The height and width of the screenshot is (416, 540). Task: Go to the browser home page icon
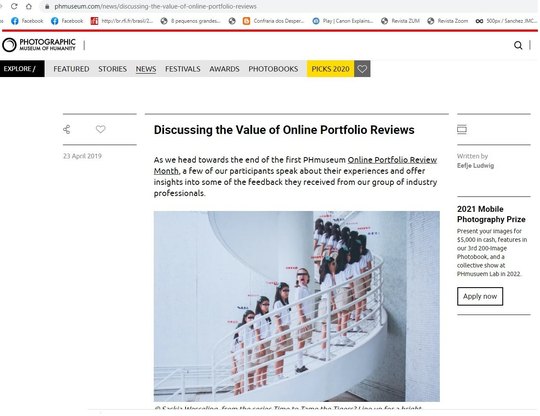(29, 6)
